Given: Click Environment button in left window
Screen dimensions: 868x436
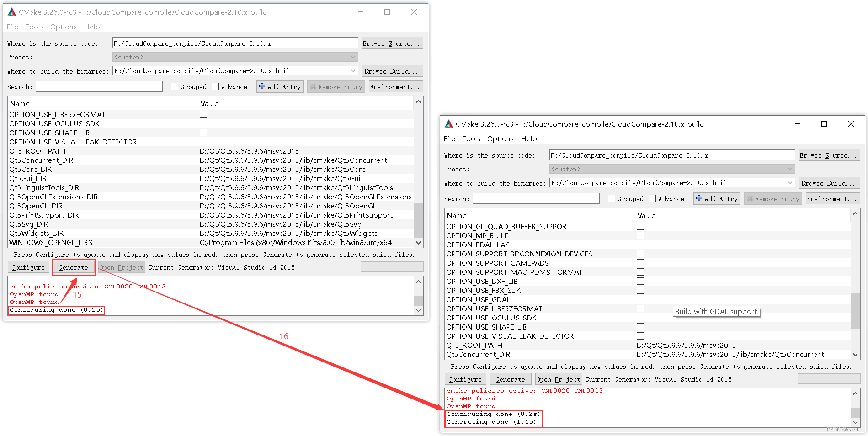Looking at the screenshot, I should click(395, 87).
